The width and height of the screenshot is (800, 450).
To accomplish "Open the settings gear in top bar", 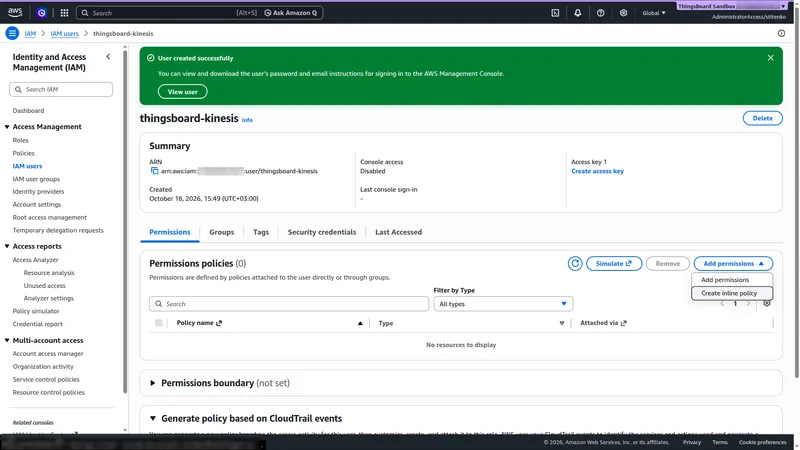I will (x=623, y=13).
